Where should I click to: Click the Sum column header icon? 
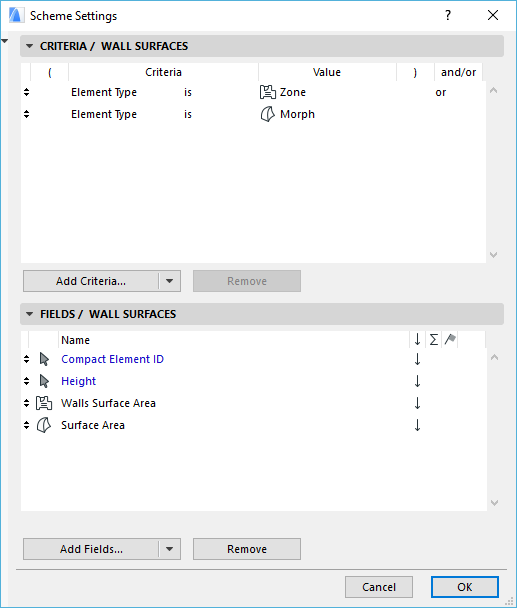[x=434, y=340]
